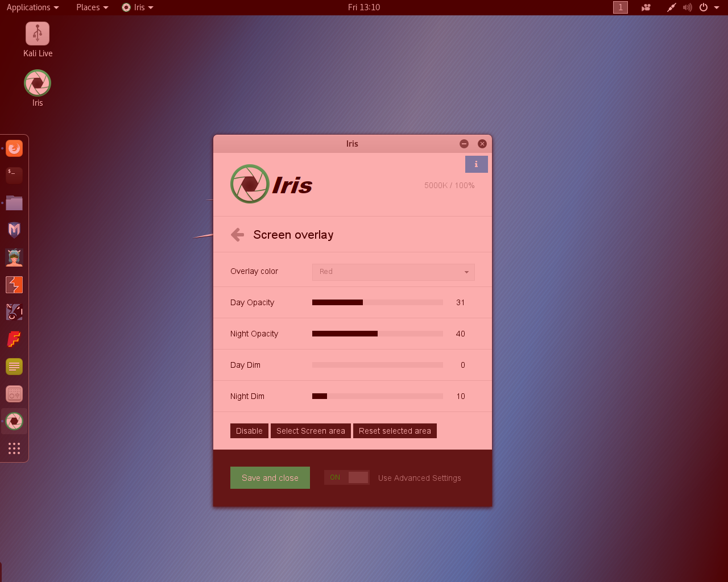Click the Night Dim value 10

[x=461, y=396]
